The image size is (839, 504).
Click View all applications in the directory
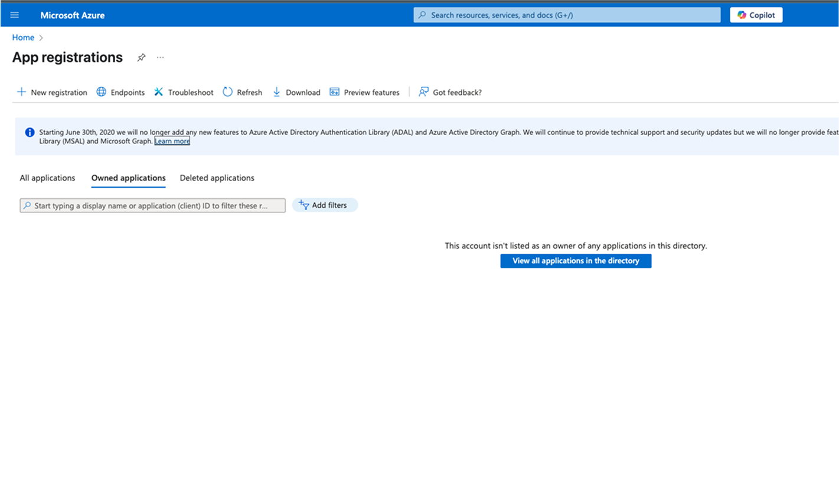click(x=576, y=261)
